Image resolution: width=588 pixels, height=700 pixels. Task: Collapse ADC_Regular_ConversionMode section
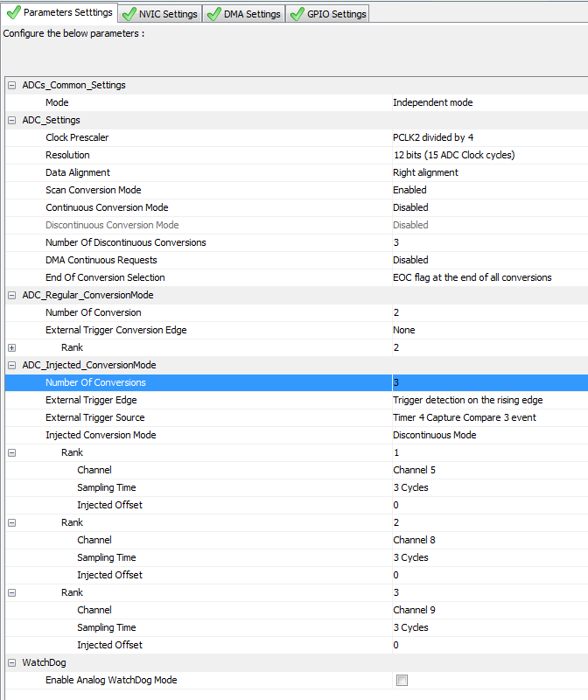coord(12,295)
